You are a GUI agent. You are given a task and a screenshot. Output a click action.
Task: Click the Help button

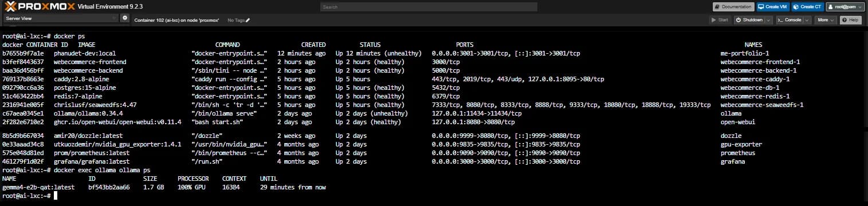[851, 20]
